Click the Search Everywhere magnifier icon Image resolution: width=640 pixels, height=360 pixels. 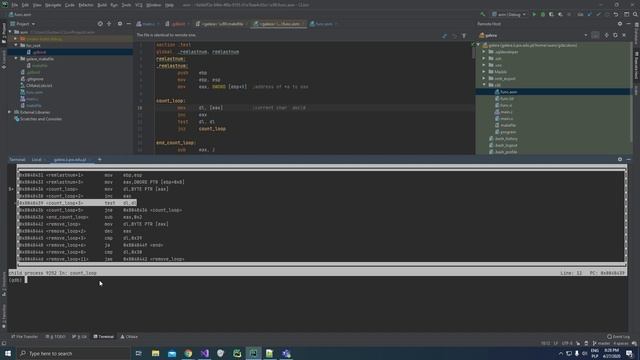635,14
